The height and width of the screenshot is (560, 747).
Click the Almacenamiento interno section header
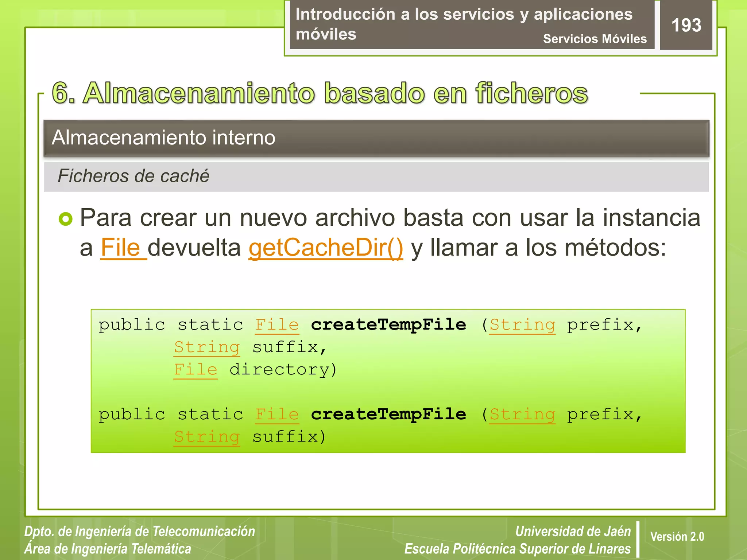(x=376, y=139)
